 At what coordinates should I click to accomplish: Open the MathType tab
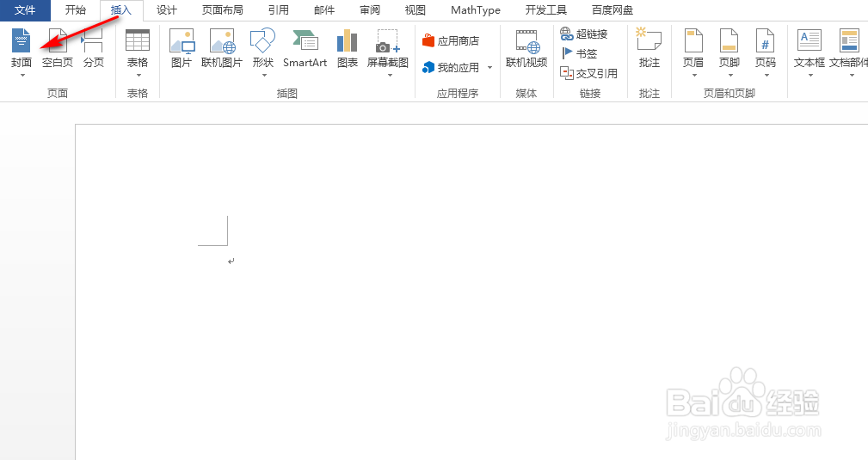pos(476,10)
